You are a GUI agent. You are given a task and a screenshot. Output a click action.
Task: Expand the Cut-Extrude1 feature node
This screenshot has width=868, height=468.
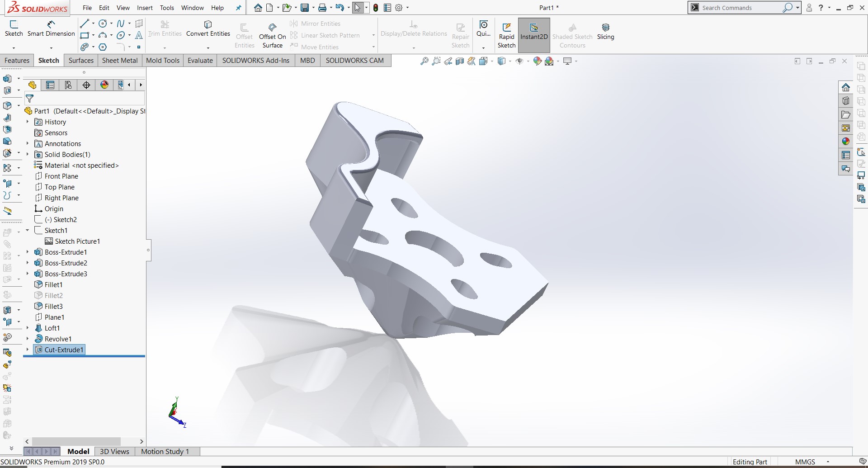click(28, 350)
